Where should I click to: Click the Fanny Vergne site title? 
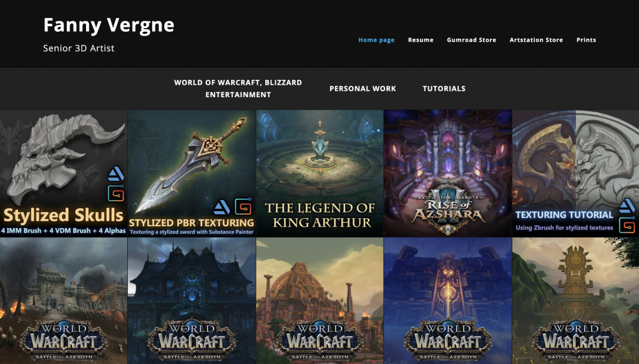coord(109,26)
